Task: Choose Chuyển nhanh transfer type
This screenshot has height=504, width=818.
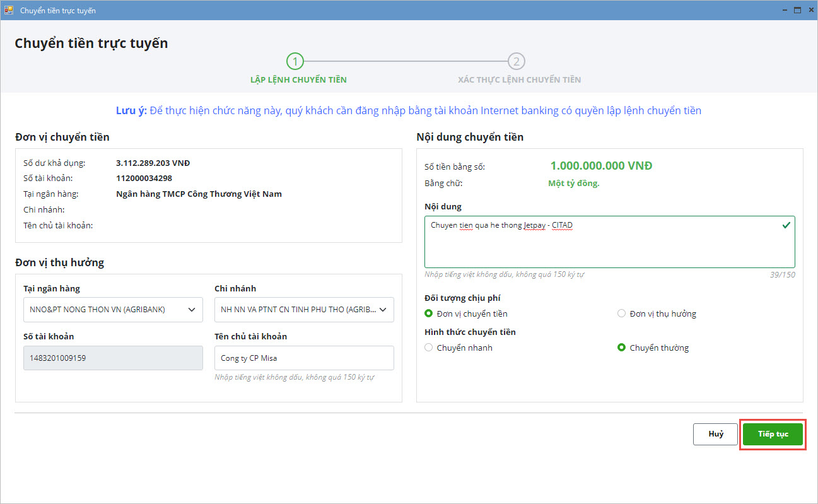Action: click(x=429, y=348)
